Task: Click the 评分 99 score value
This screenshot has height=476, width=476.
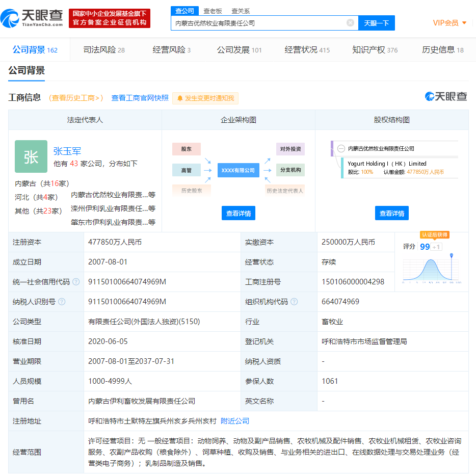Action: click(x=425, y=247)
